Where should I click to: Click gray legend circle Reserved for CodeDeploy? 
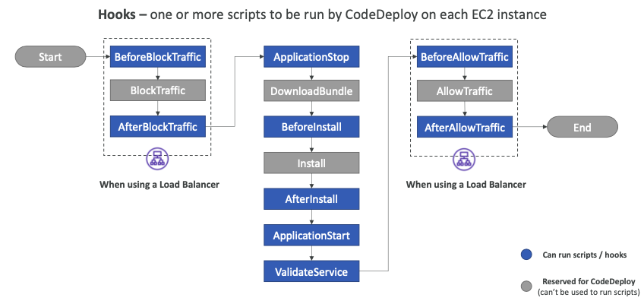[526, 286]
